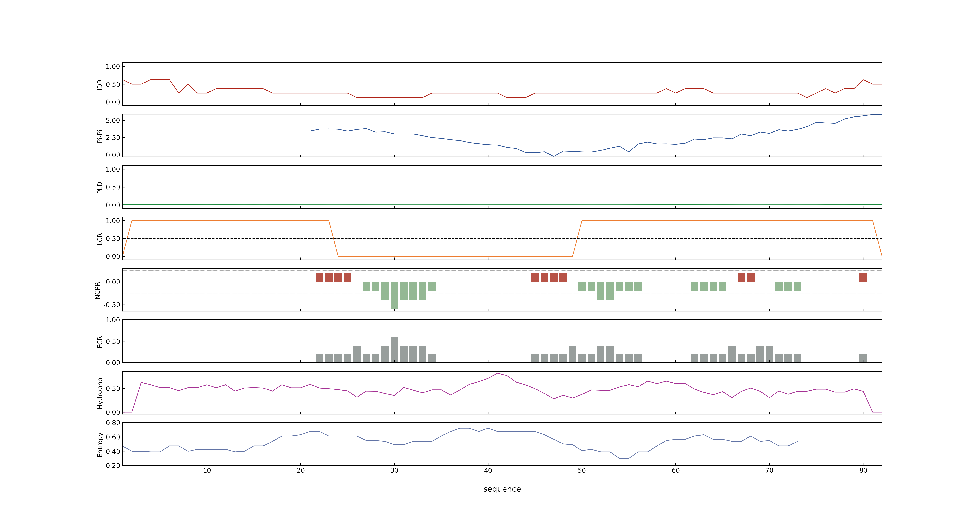Click the 5.00 tick on Pi-Pi axis
The height and width of the screenshot is (523, 980).
click(113, 120)
